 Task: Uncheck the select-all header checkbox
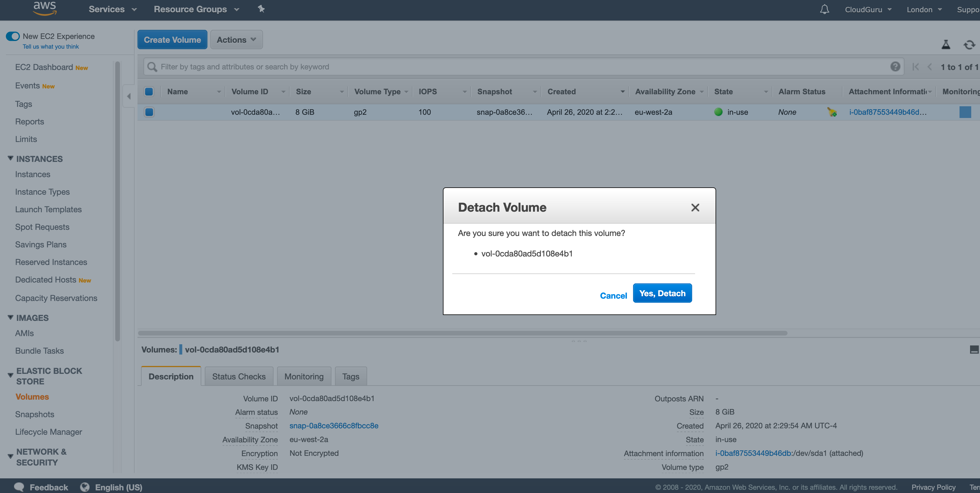[149, 91]
